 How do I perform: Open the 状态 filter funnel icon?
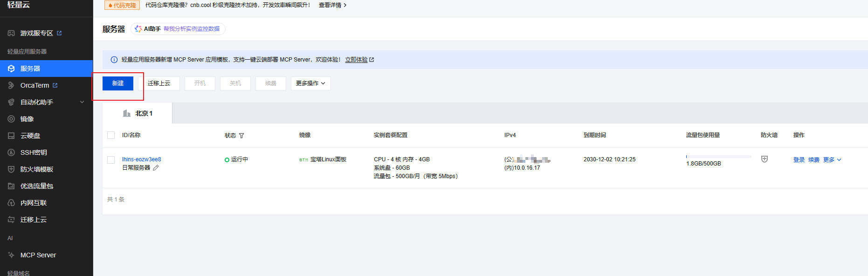(241, 136)
